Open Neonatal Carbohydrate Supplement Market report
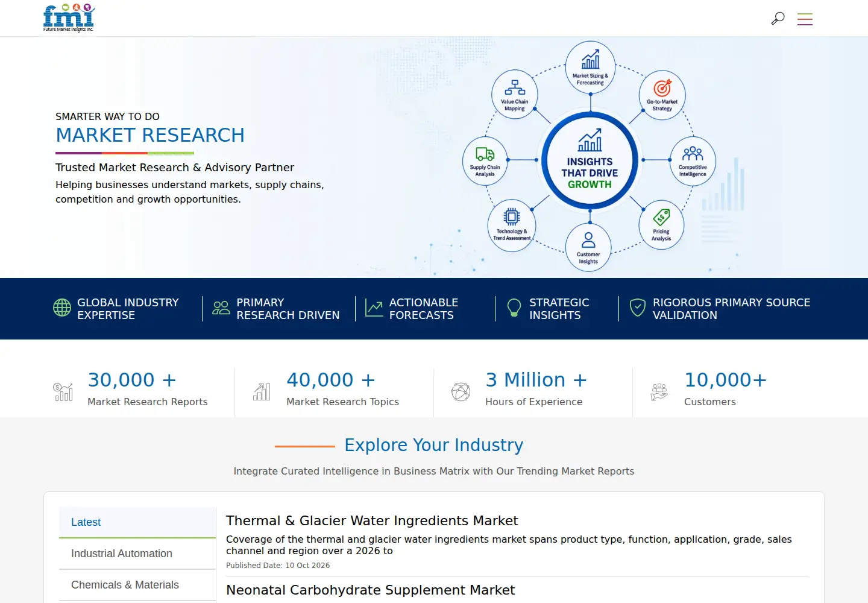This screenshot has height=603, width=868. click(371, 590)
